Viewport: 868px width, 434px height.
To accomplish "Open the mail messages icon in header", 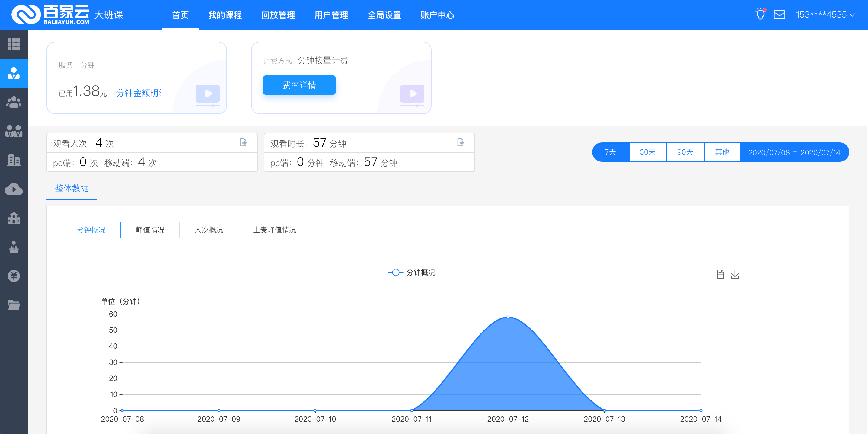I will tap(779, 14).
